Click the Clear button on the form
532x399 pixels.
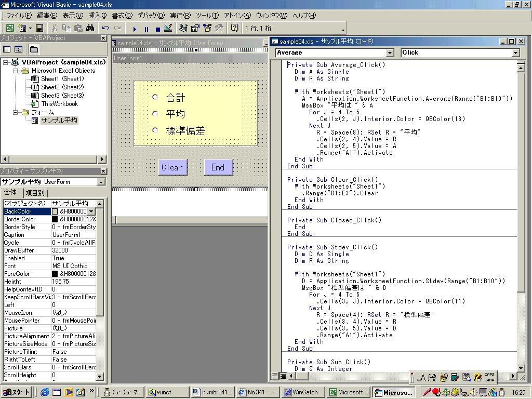click(x=172, y=167)
